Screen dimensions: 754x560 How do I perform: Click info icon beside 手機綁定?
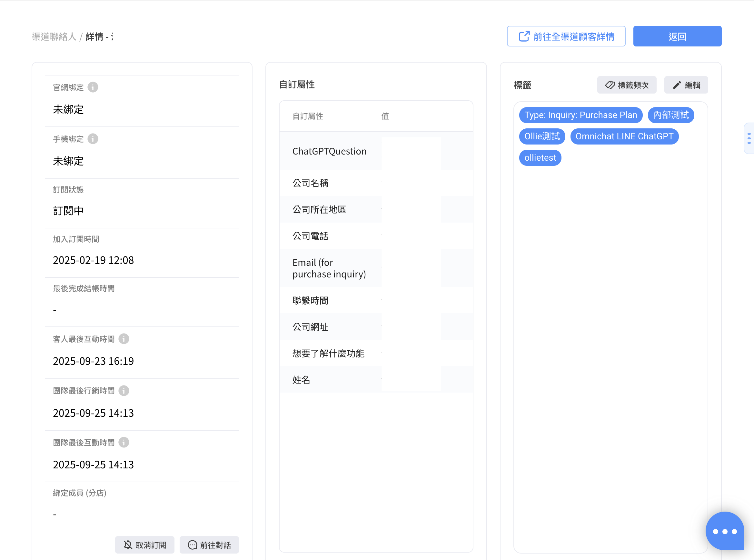point(93,139)
